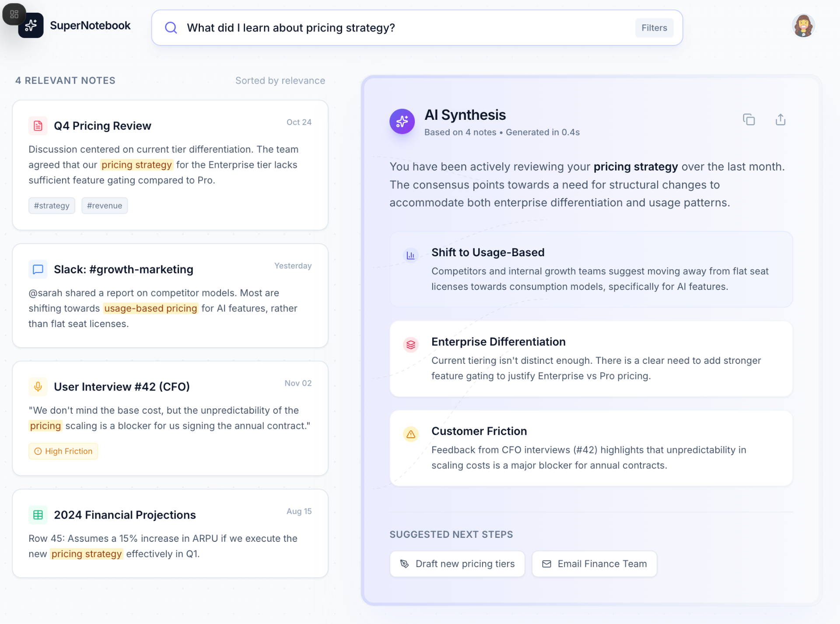Click the High Friction badge
The height and width of the screenshot is (624, 840).
click(63, 451)
